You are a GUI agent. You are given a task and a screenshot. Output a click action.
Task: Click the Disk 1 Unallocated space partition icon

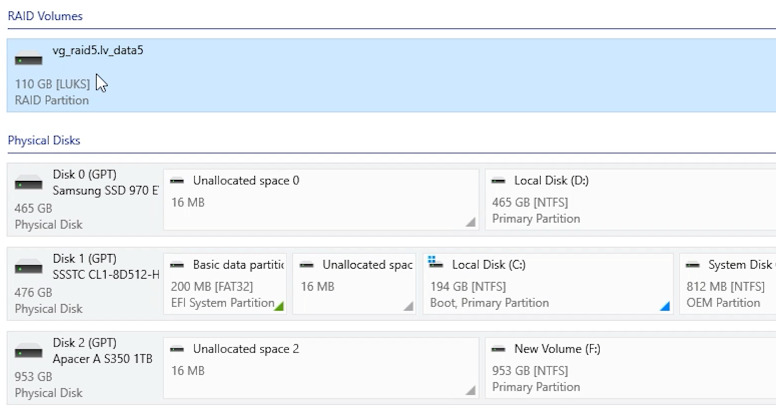307,265
